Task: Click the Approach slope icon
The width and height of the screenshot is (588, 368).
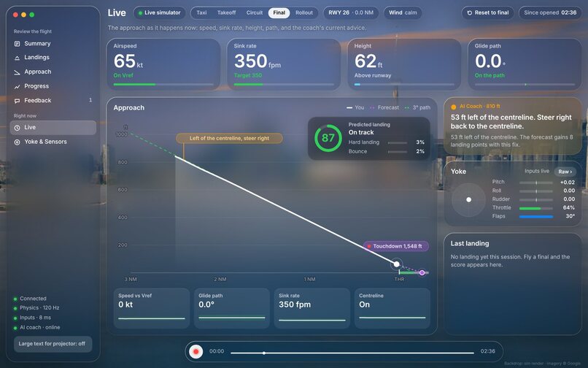Action: pyautogui.click(x=17, y=72)
